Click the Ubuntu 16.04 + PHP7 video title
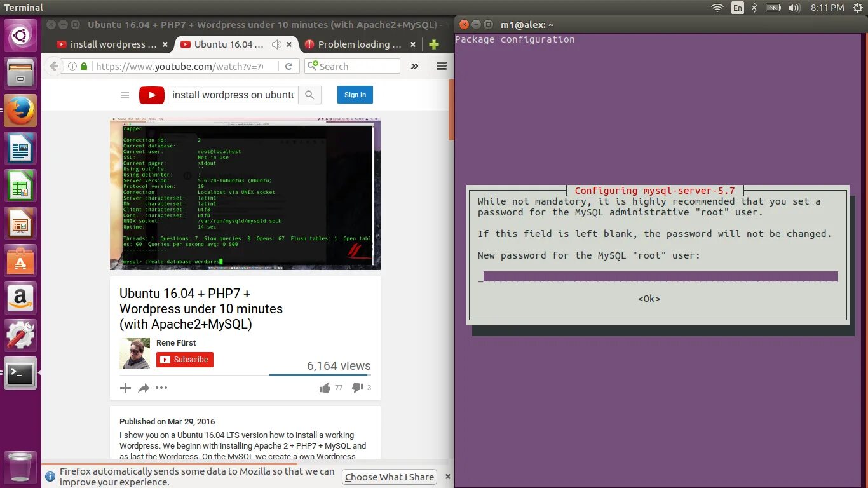Viewport: 868px width, 488px height. 201,309
